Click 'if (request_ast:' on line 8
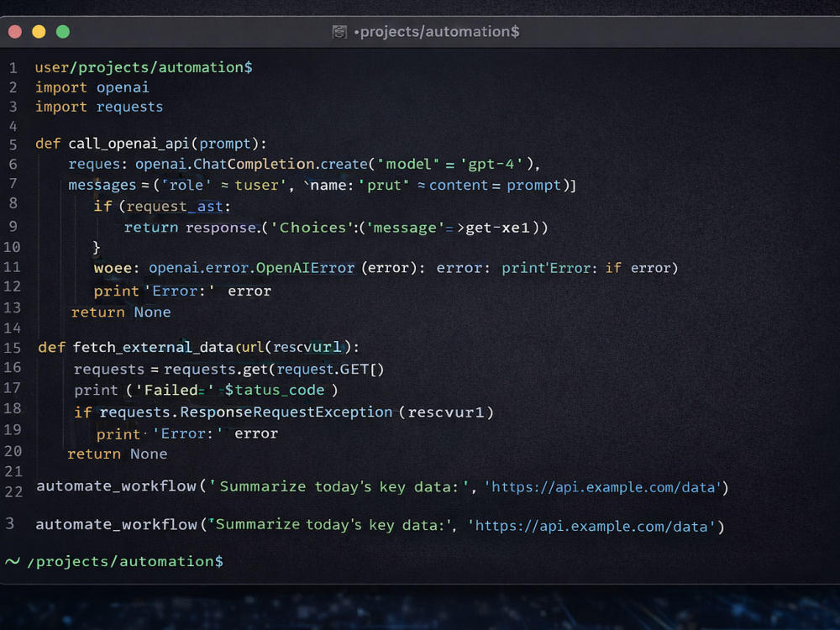This screenshot has height=630, width=840. click(x=162, y=207)
